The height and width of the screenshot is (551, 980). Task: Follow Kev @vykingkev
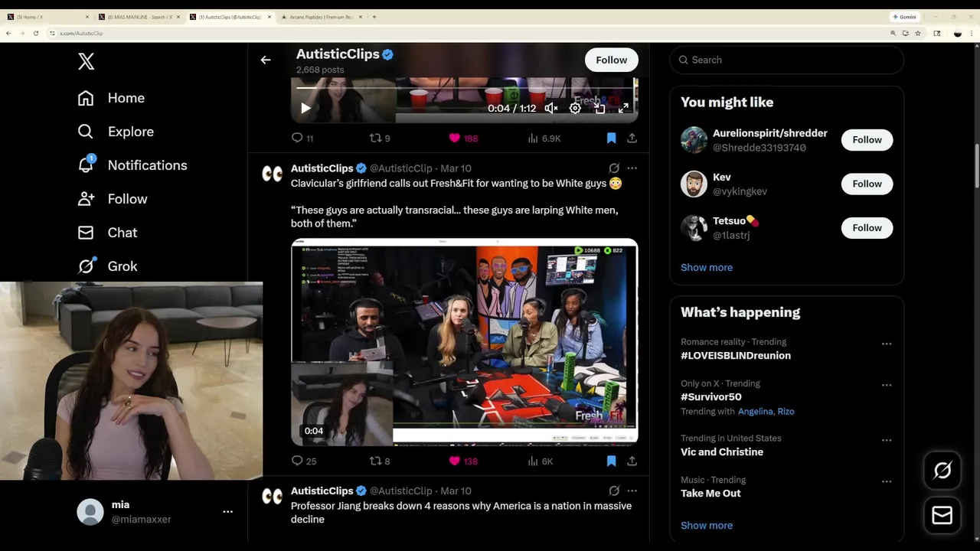pyautogui.click(x=867, y=184)
